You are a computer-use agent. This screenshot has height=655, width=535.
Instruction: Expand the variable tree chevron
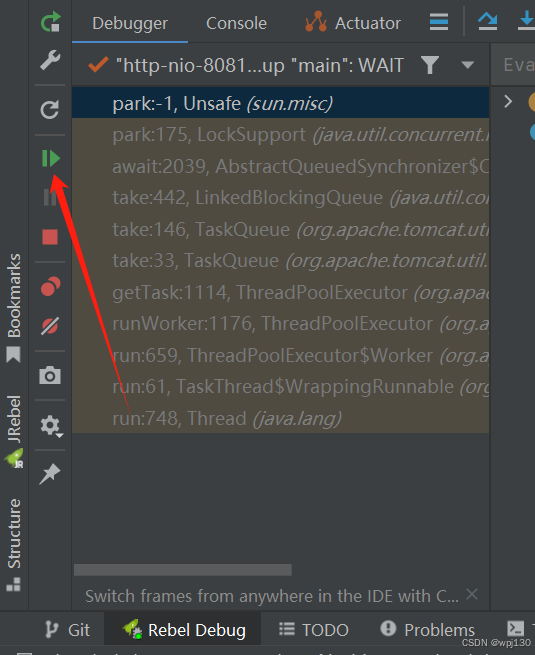(508, 101)
